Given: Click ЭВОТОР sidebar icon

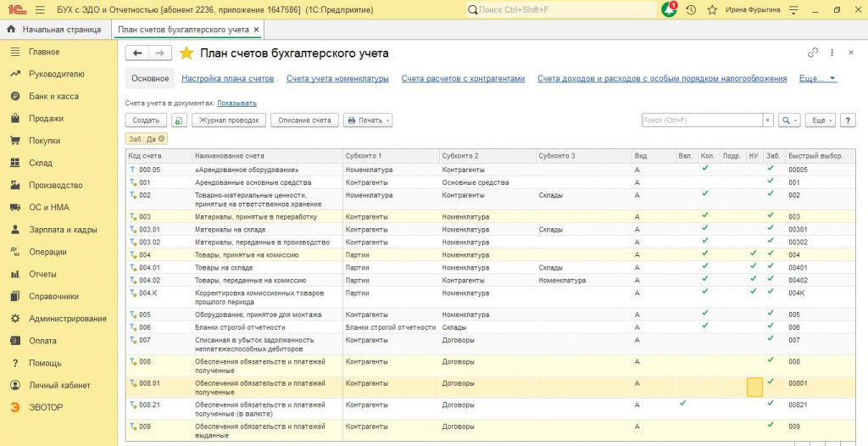Looking at the screenshot, I should click(x=15, y=407).
